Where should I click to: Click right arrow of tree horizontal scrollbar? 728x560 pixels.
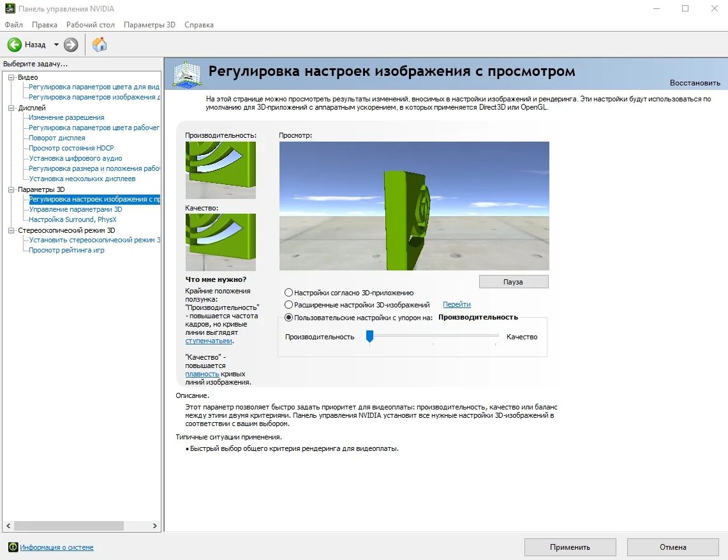155,526
